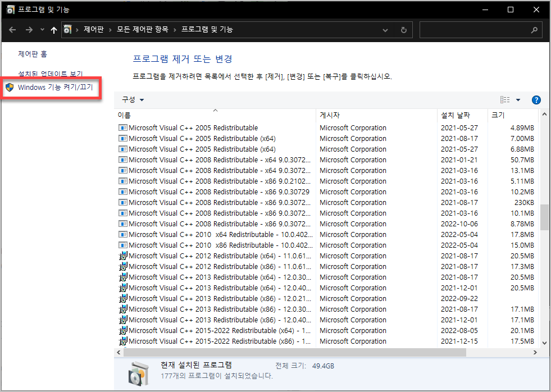Click icon of Visual C++ 2005 (x64) 7.00MB row
The image size is (551, 392).
point(122,138)
